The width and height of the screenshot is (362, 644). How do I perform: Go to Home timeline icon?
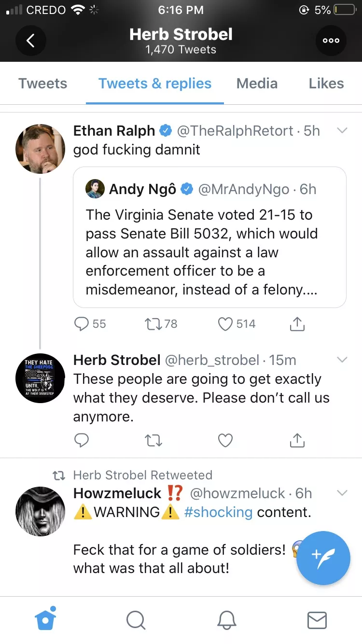click(x=46, y=620)
